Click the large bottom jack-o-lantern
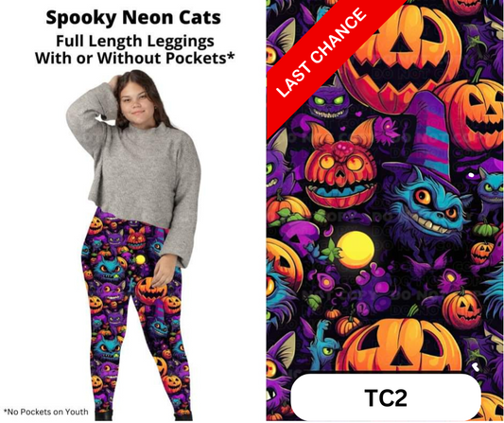504x423 pixels. click(400, 345)
